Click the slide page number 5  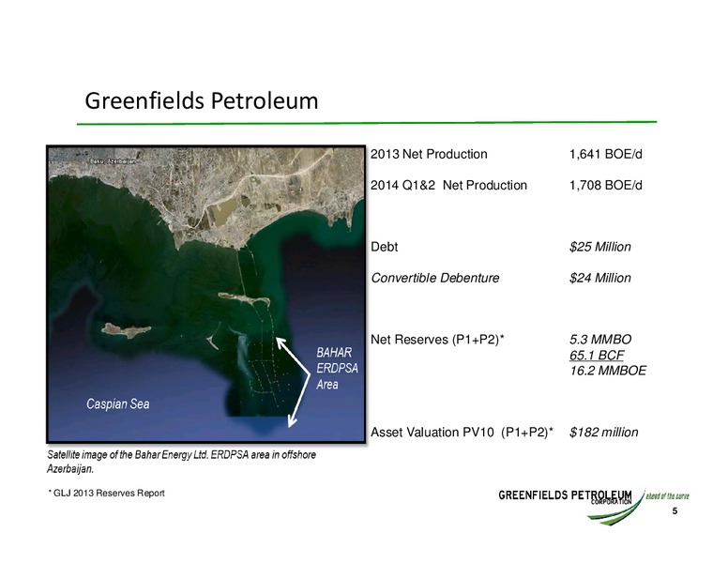(x=675, y=511)
